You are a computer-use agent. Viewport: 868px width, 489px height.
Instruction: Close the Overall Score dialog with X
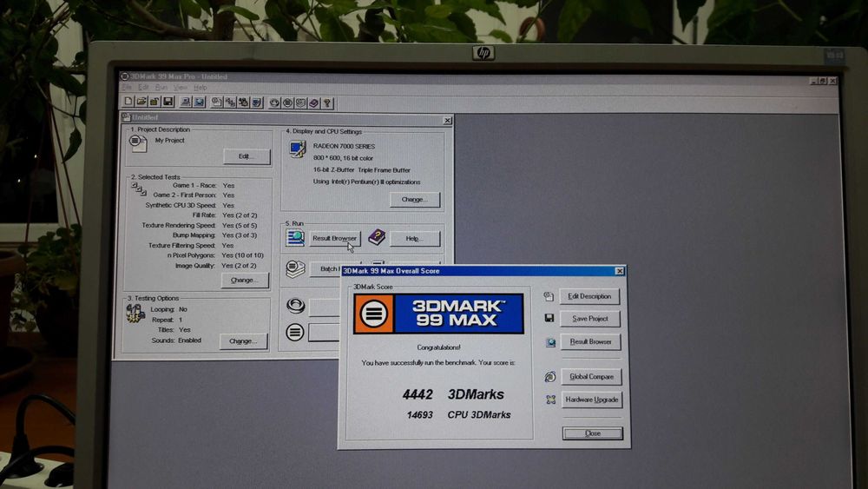[x=620, y=271]
